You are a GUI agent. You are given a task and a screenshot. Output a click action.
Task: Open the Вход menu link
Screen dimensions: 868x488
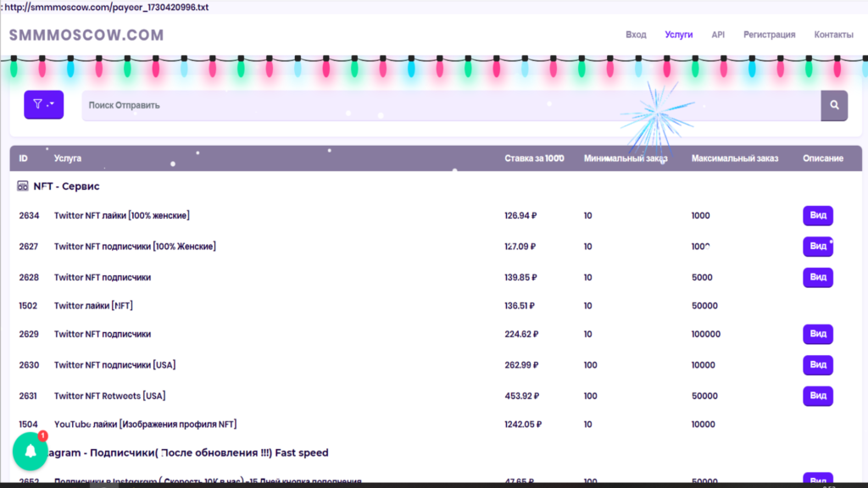(636, 34)
